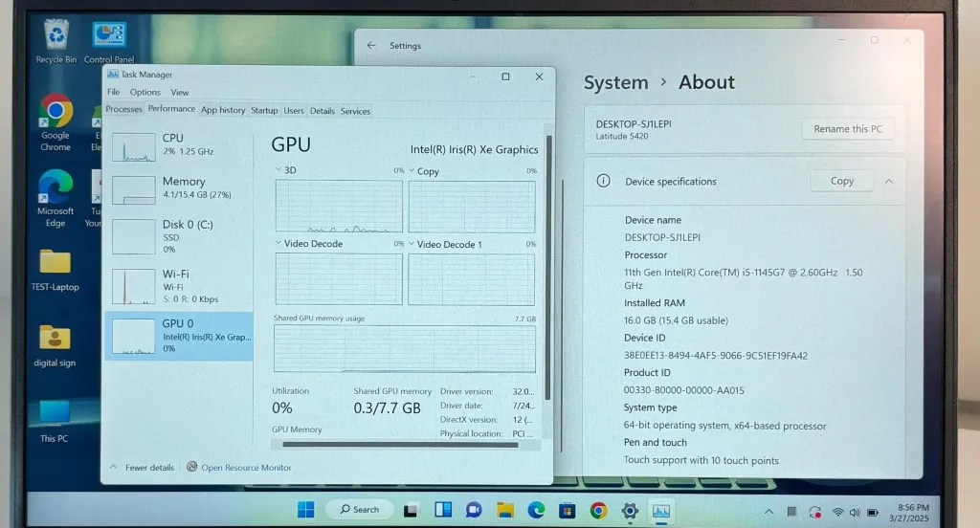Launch Microsoft Edge from the desktop
Screen dimensions: 980x528
coord(56,187)
